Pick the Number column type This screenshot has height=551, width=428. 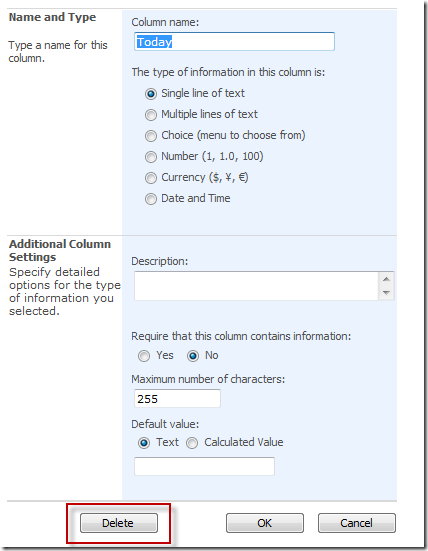(x=151, y=157)
